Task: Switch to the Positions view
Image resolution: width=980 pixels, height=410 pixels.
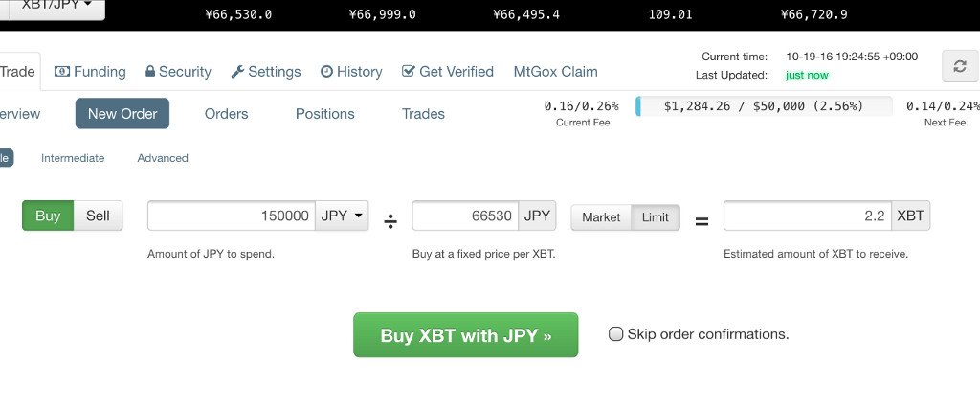Action: click(x=325, y=114)
